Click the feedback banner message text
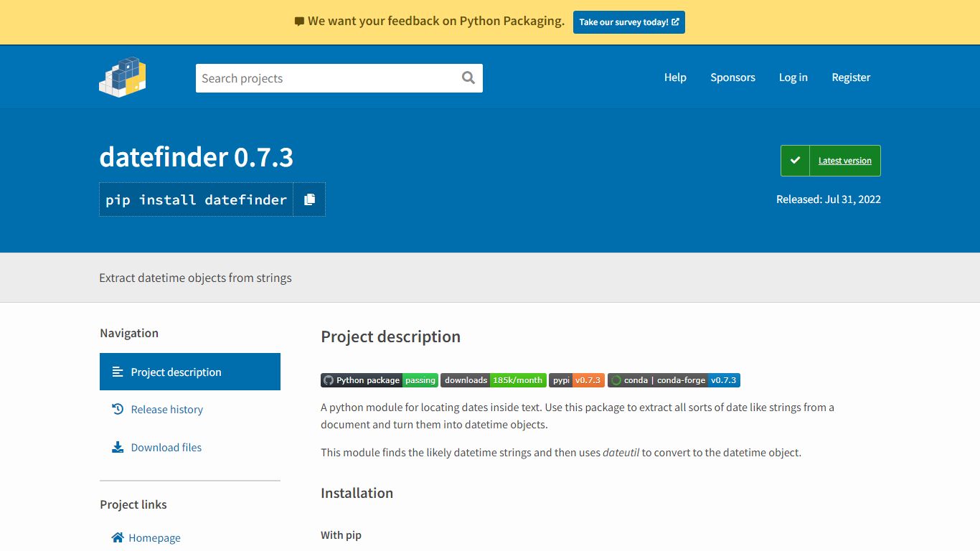This screenshot has width=980, height=551. click(x=436, y=22)
